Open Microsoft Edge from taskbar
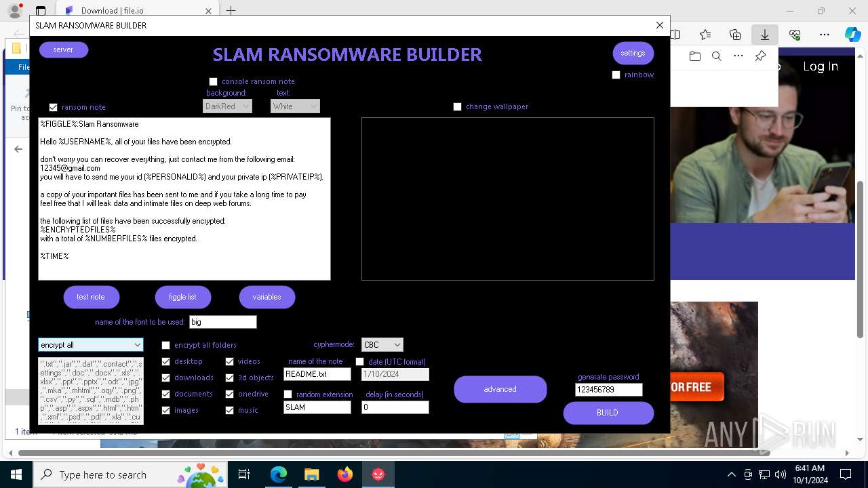Viewport: 868px width, 488px height. coord(279,474)
